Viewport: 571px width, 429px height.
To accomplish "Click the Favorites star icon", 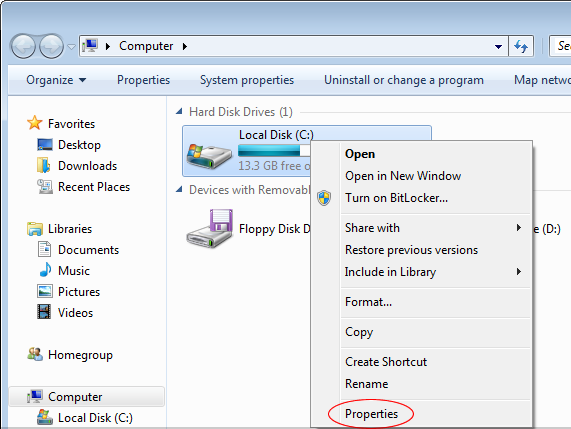I will click(x=35, y=123).
